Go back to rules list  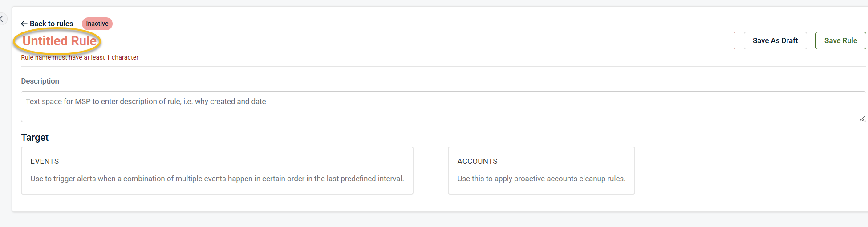click(51, 24)
